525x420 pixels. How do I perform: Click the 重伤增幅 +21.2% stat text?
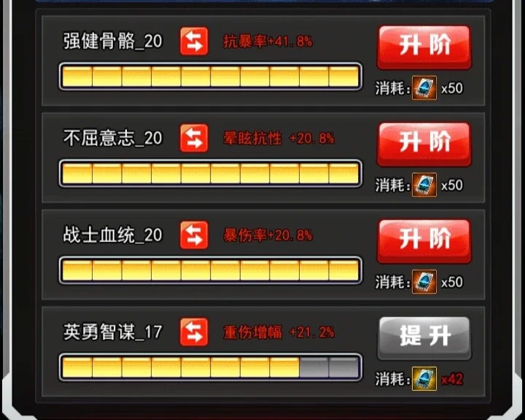coord(279,332)
